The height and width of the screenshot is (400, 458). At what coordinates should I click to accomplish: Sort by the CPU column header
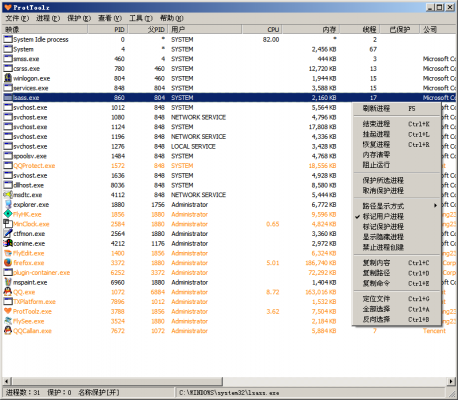(x=262, y=30)
